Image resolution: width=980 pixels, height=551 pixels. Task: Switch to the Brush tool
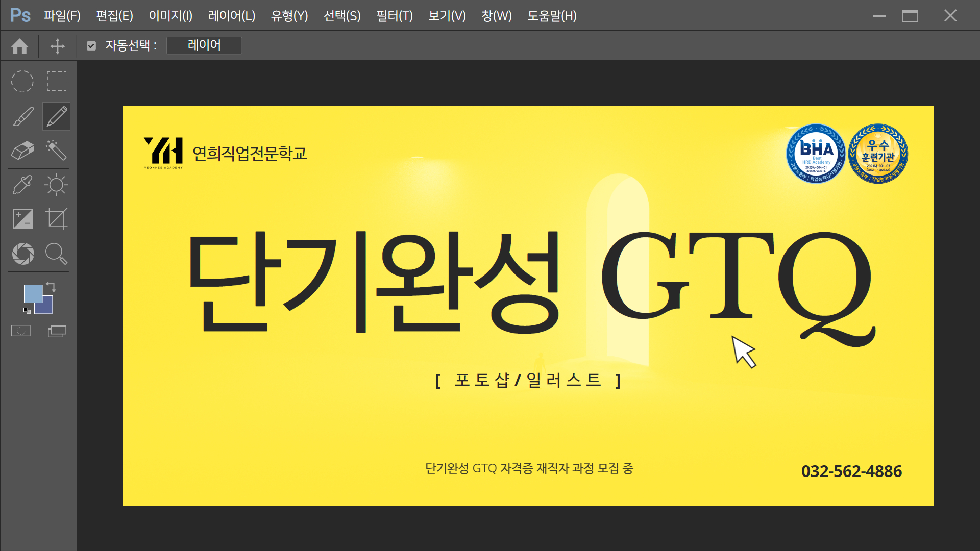(x=22, y=116)
